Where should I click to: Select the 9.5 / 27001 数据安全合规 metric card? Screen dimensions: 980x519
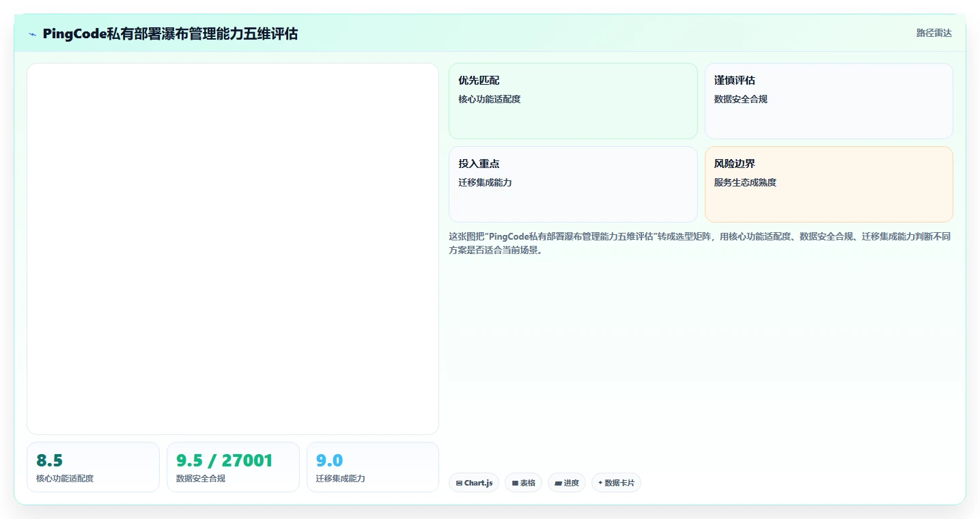coord(233,467)
